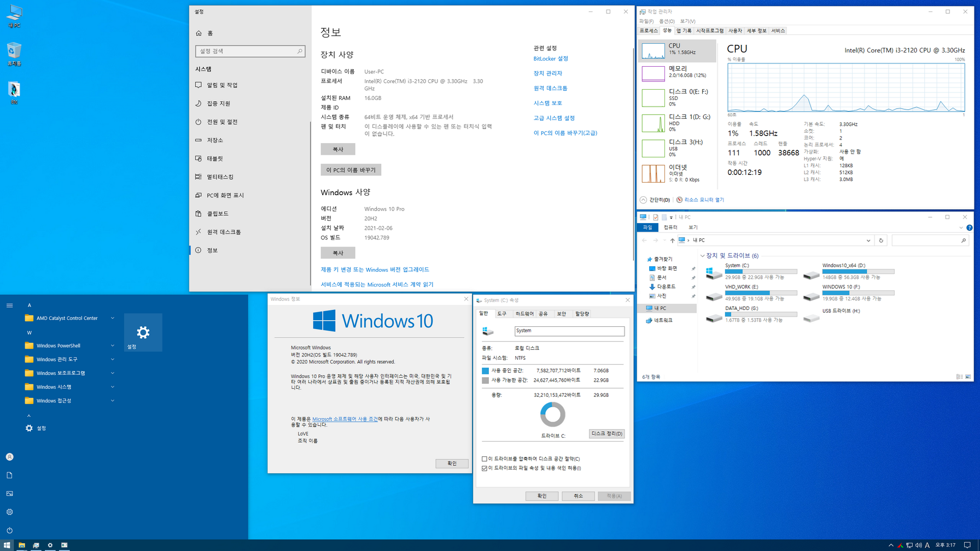Screen dimensions: 980x551
Task: Expand Start menu hamburger navigation
Action: pos(9,306)
